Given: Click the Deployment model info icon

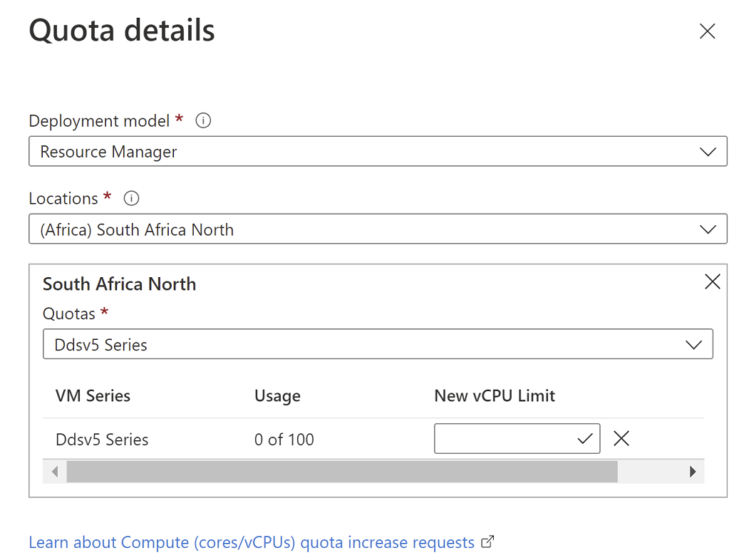Looking at the screenshot, I should pos(202,121).
